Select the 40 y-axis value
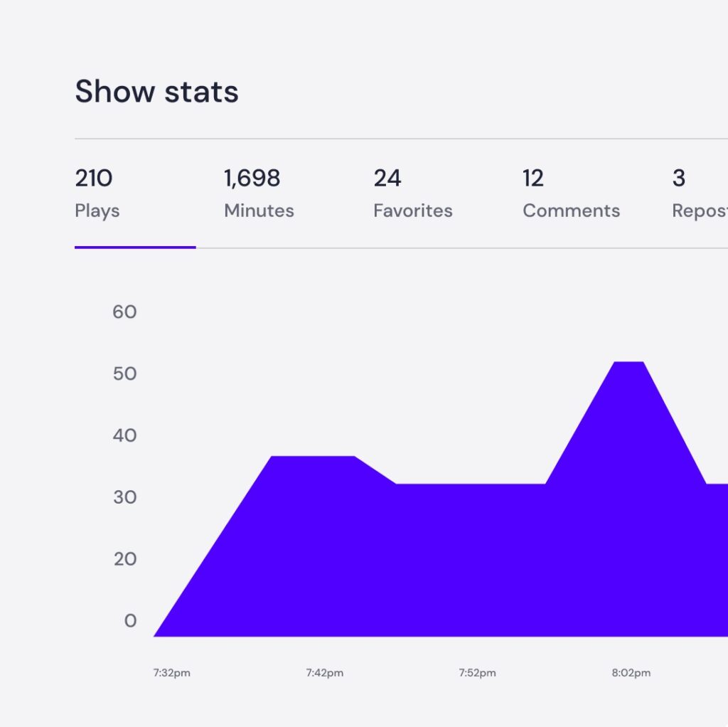Image resolution: width=728 pixels, height=727 pixels. [x=124, y=435]
